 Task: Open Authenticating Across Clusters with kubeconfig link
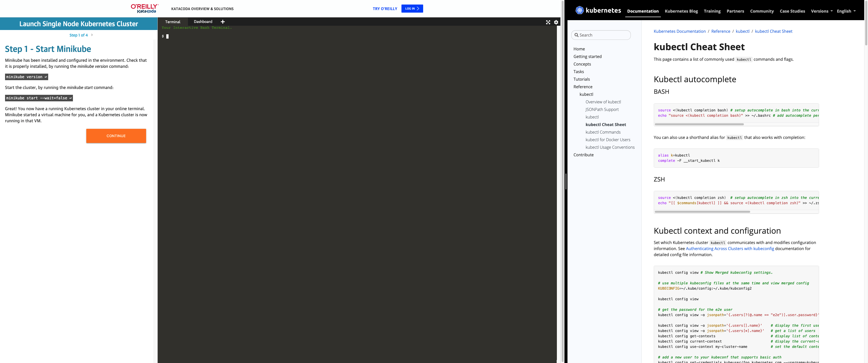pyautogui.click(x=730, y=249)
